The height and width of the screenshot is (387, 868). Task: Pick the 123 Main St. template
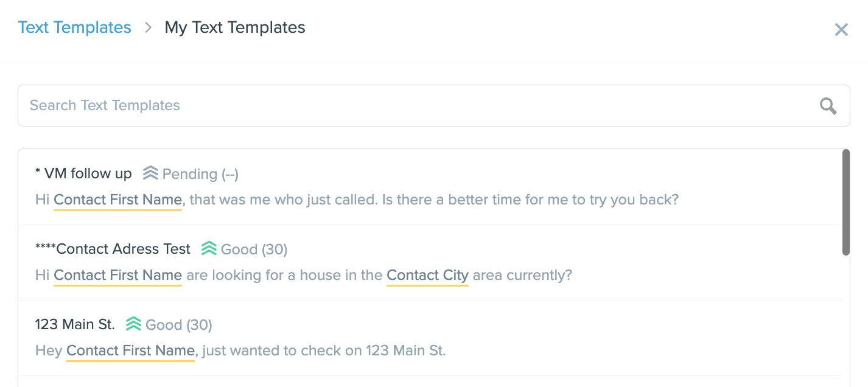430,338
